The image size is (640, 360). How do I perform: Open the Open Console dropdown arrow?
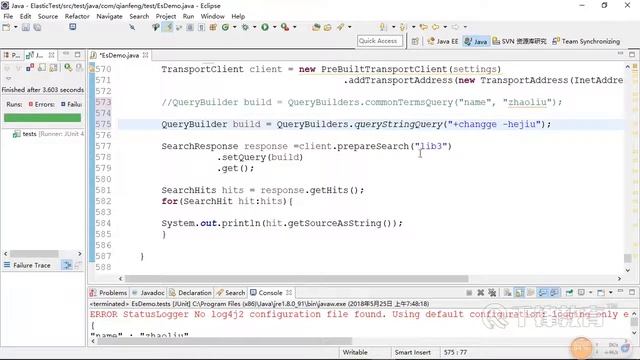point(611,293)
